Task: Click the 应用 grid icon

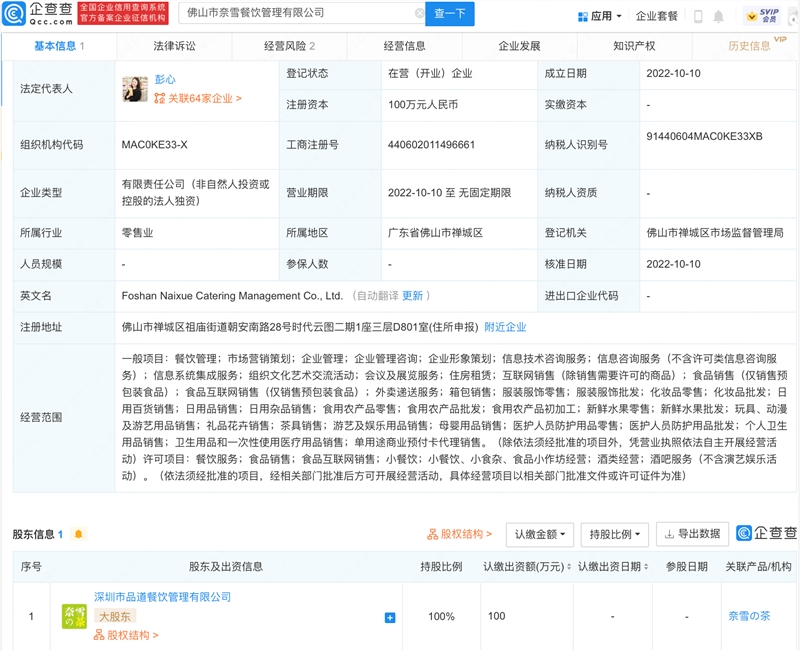Action: pyautogui.click(x=583, y=16)
